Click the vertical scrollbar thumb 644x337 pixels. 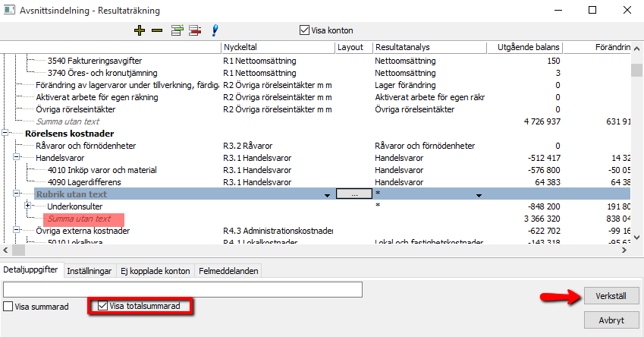point(636,70)
